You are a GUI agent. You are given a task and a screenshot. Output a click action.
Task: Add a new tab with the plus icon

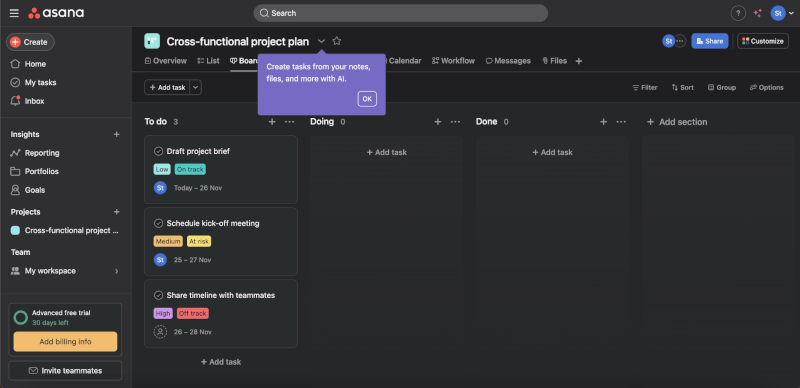(x=579, y=61)
